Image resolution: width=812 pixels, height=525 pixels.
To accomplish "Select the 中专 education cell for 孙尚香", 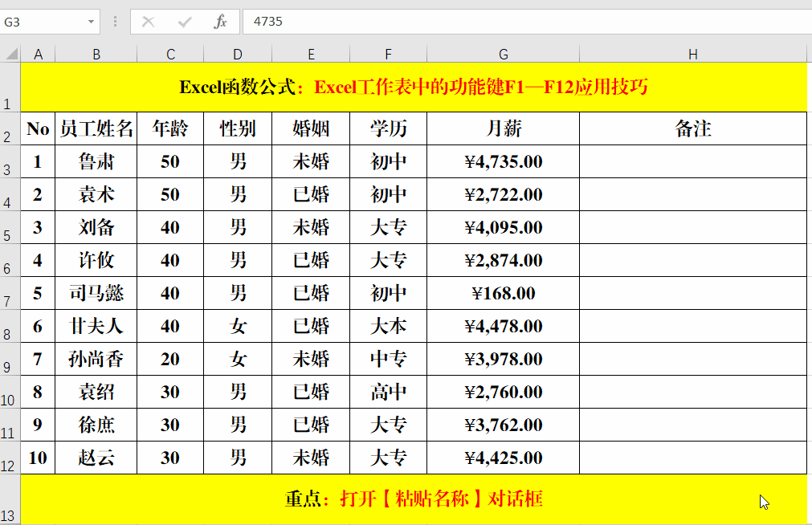I will coord(389,359).
